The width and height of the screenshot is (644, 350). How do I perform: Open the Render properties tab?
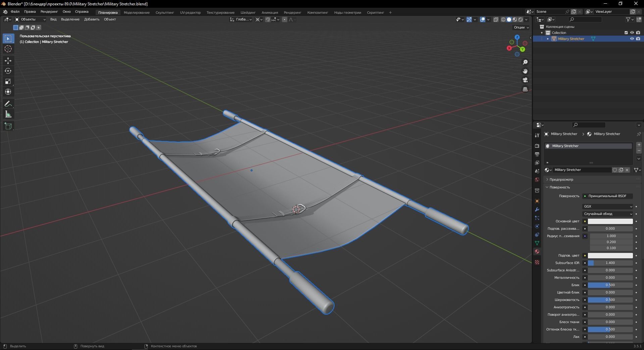point(537,146)
